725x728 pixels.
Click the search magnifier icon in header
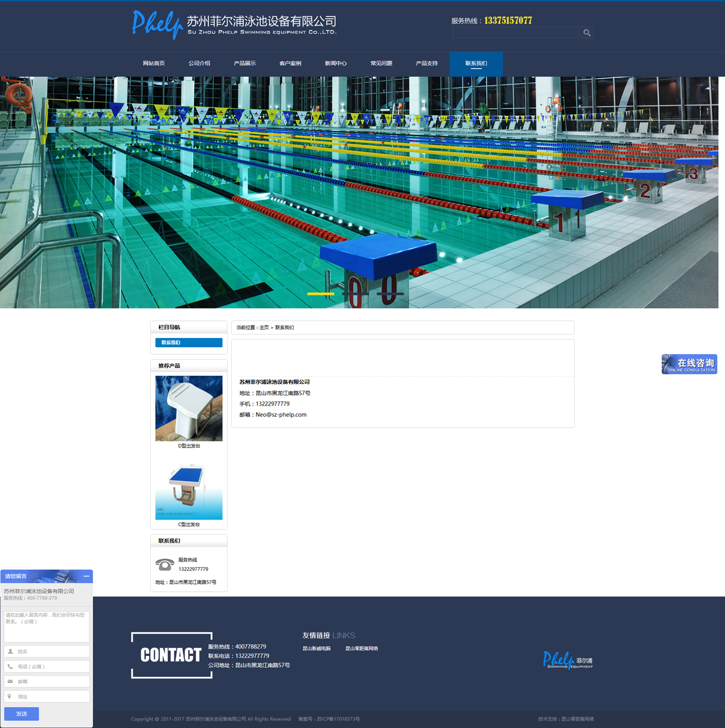[586, 33]
